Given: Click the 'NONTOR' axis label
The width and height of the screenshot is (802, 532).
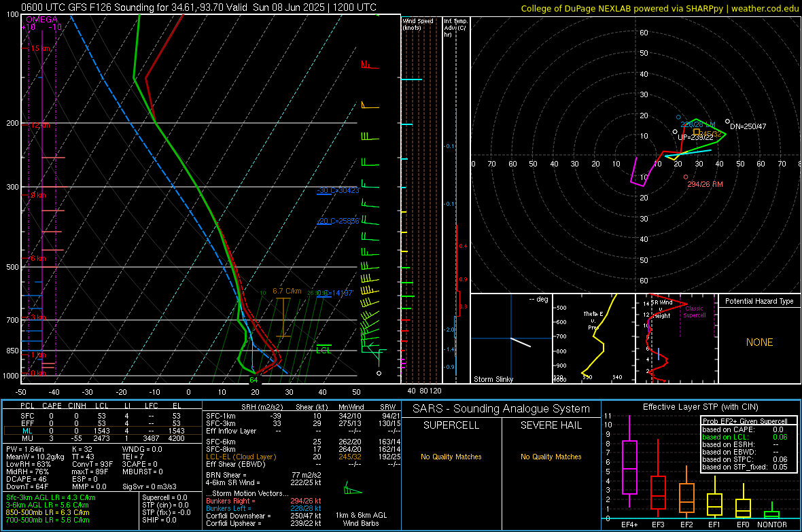Looking at the screenshot, I should tap(772, 525).
